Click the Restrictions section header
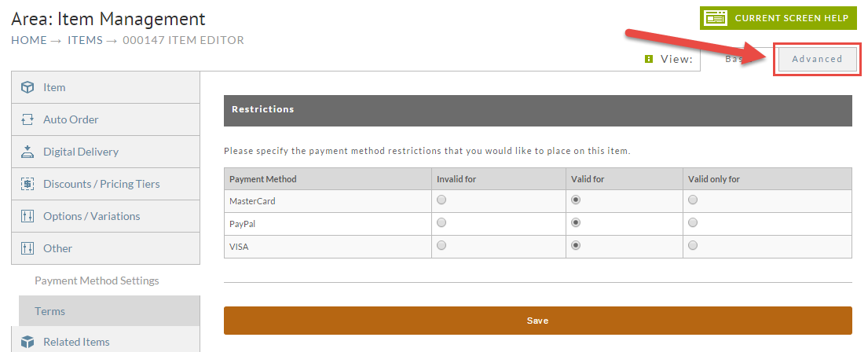 click(x=537, y=110)
